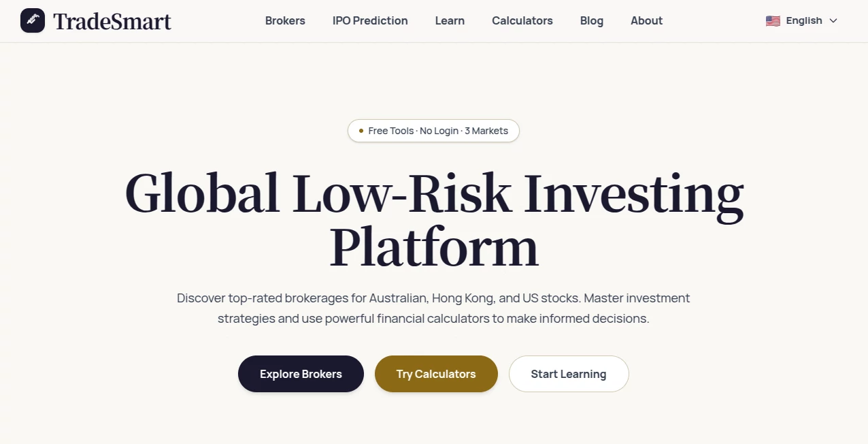The height and width of the screenshot is (444, 868).
Task: Select the English language label
Action: (803, 20)
